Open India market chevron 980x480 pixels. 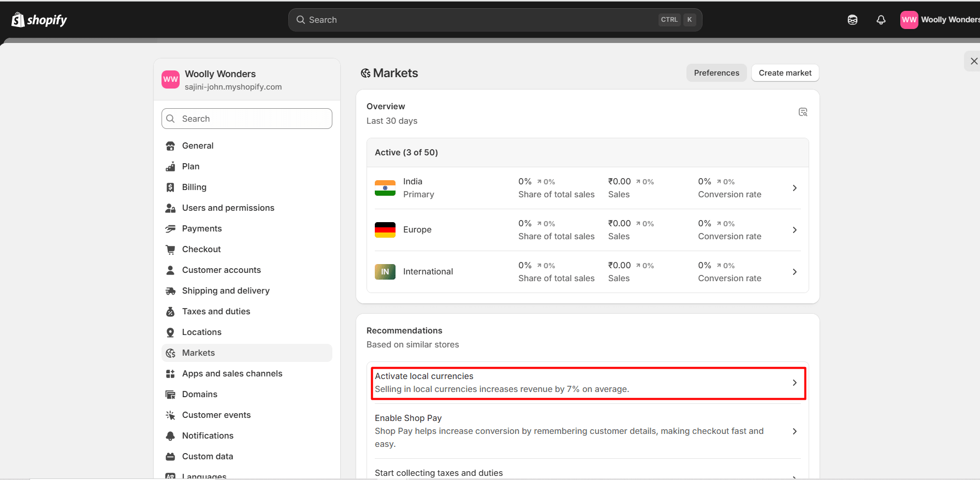[x=795, y=188]
